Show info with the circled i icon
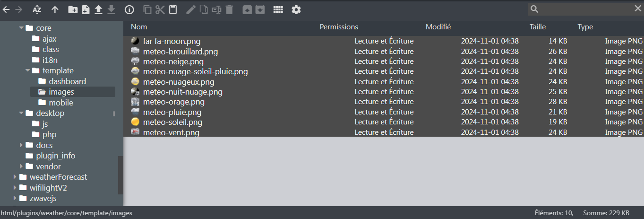 [129, 9]
